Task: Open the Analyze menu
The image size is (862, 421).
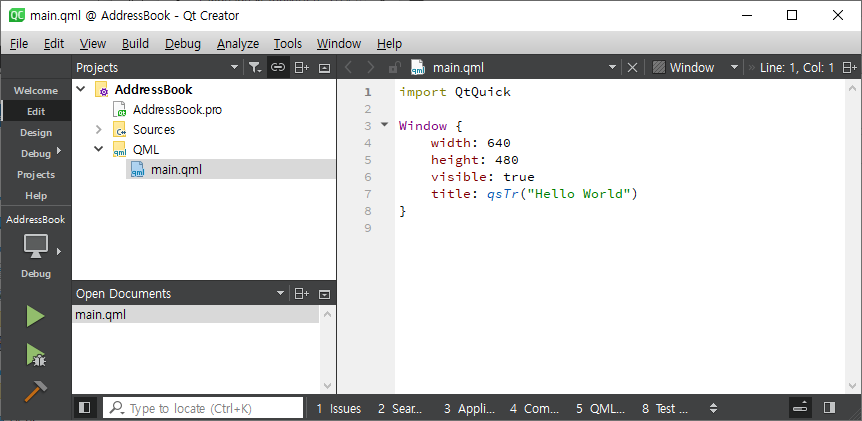Action: [237, 43]
